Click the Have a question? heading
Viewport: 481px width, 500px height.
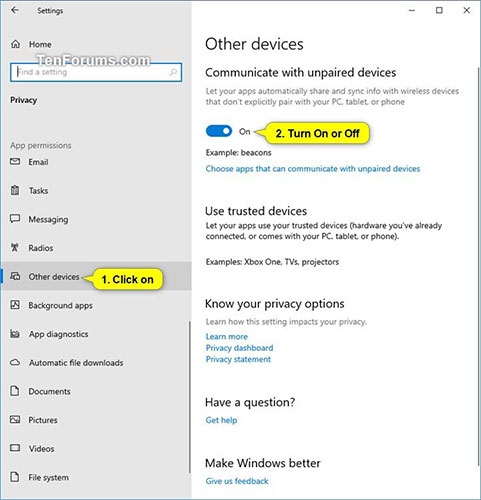(250, 402)
